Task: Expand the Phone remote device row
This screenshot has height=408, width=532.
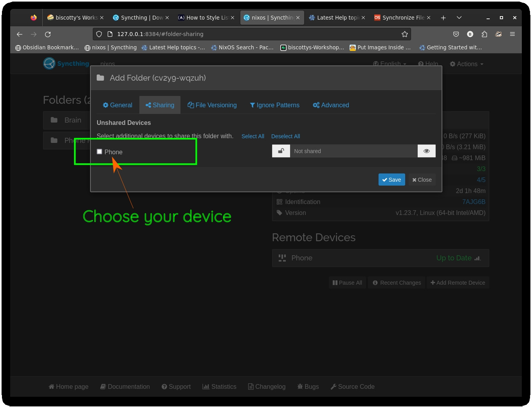Action: (x=381, y=258)
